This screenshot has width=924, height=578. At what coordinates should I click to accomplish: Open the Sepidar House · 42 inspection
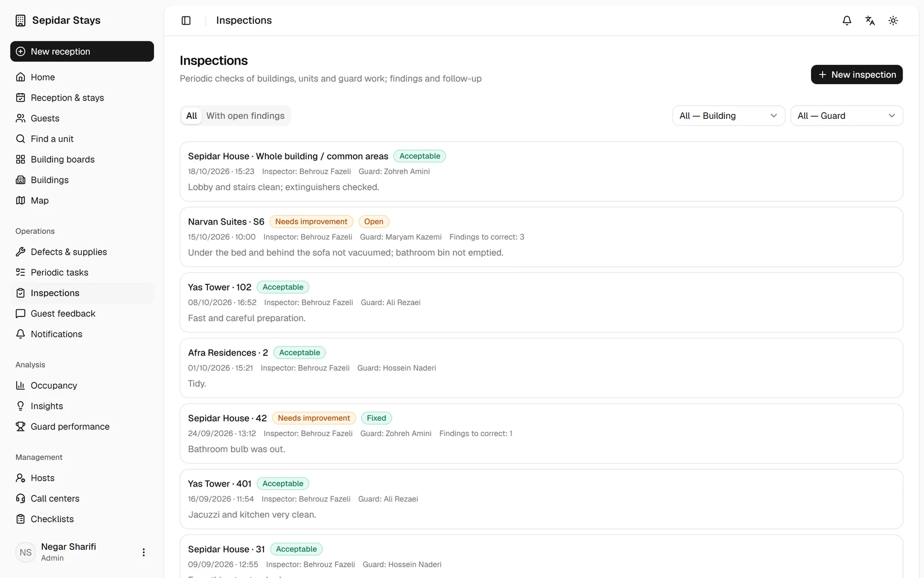(x=541, y=434)
